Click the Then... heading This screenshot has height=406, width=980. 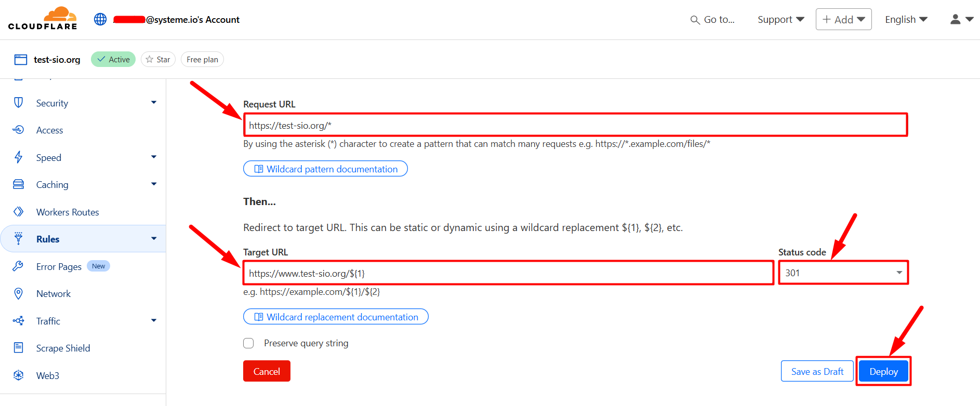[x=259, y=201]
